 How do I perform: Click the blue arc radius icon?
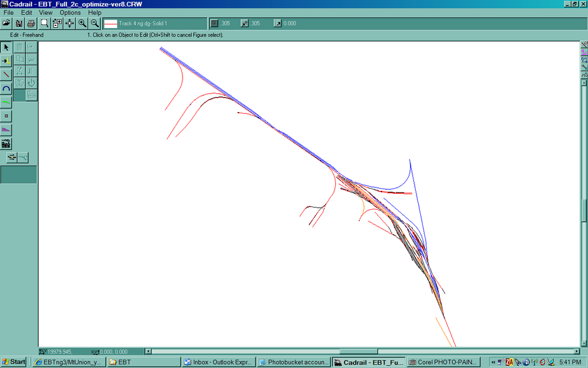(x=584, y=60)
